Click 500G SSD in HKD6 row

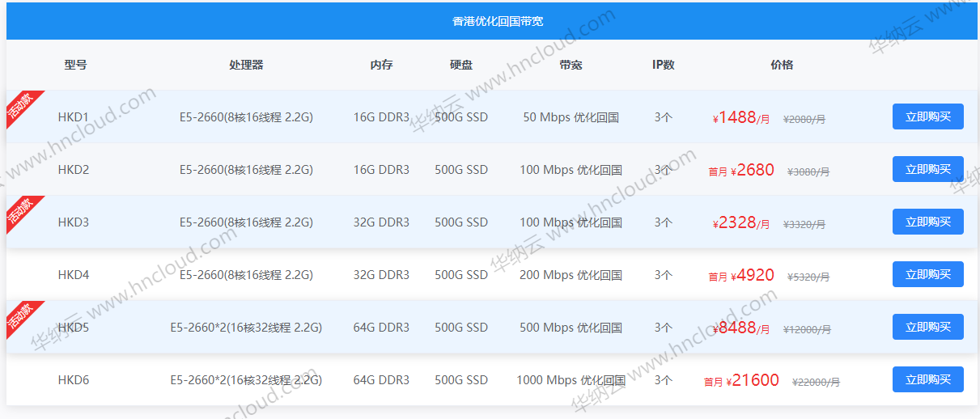coord(461,380)
